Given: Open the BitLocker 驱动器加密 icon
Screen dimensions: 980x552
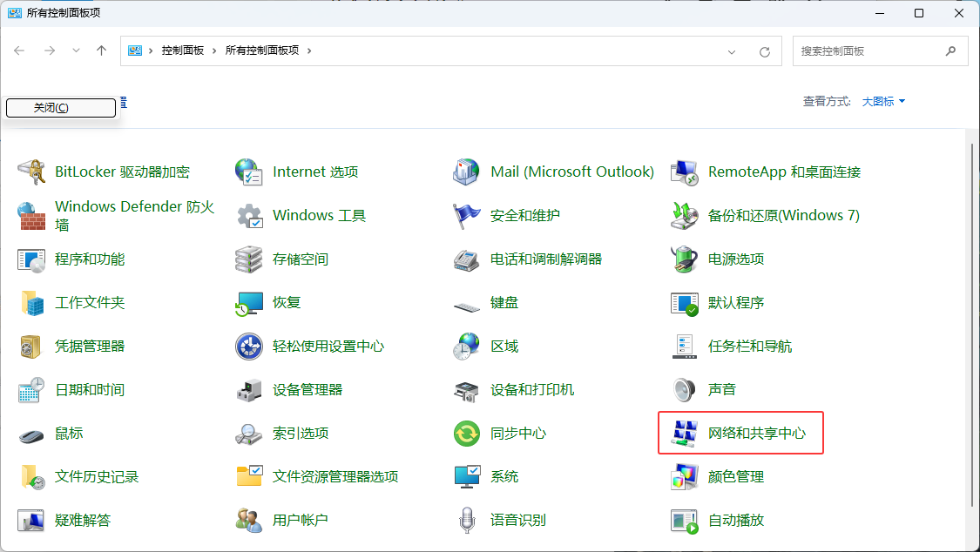Looking at the screenshot, I should tap(32, 172).
